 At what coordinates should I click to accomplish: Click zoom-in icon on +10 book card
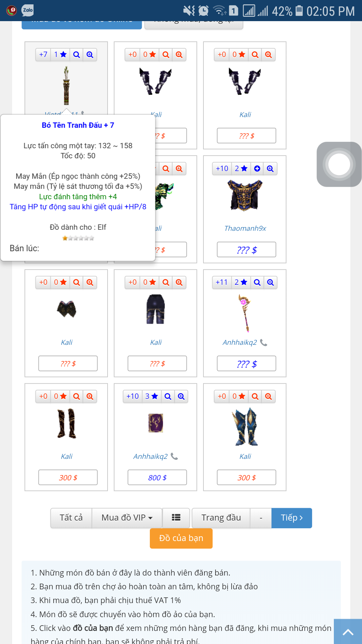point(181,396)
